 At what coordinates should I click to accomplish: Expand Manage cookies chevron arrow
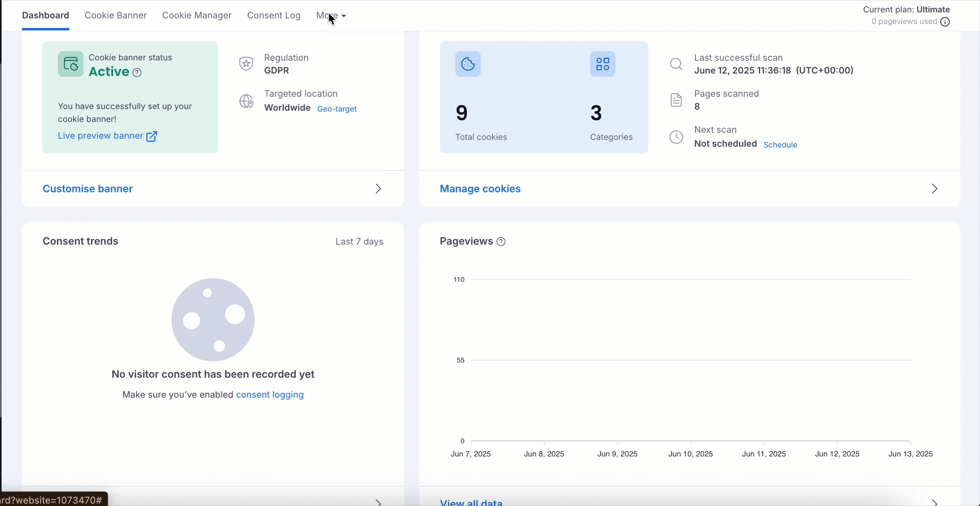click(x=934, y=189)
